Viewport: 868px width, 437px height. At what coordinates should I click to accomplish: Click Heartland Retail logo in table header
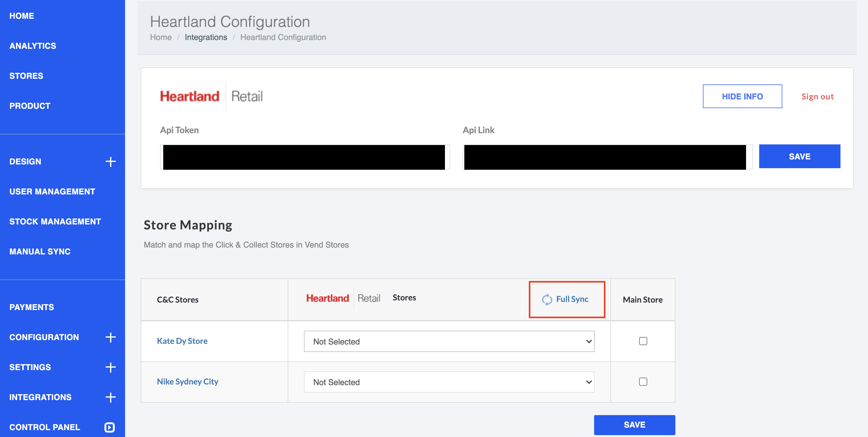coord(343,298)
